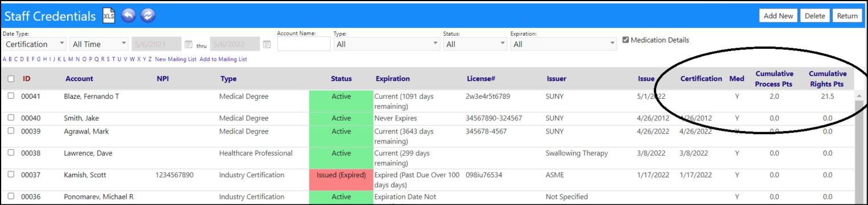The image size is (868, 205).
Task: Export credentials using the XLS icon
Action: [108, 16]
